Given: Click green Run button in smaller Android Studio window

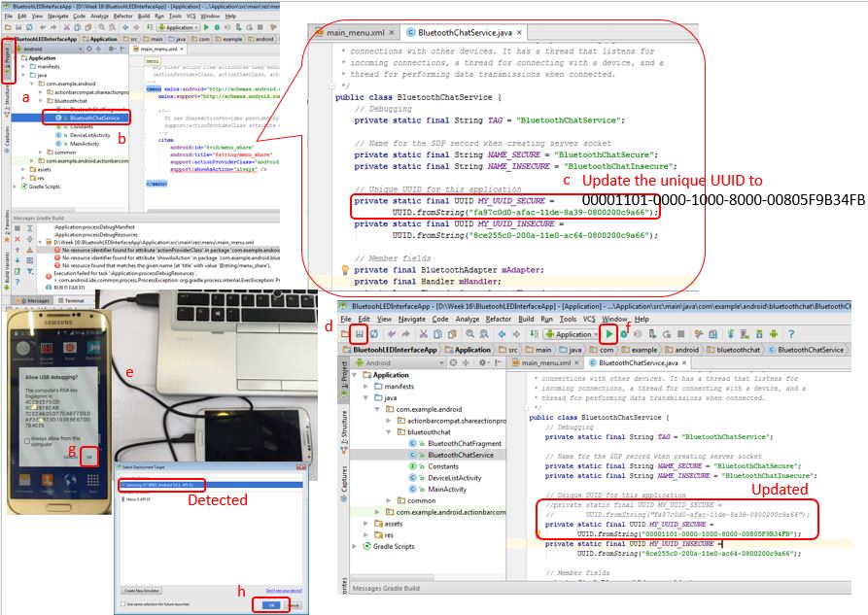Looking at the screenshot, I should (x=206, y=27).
